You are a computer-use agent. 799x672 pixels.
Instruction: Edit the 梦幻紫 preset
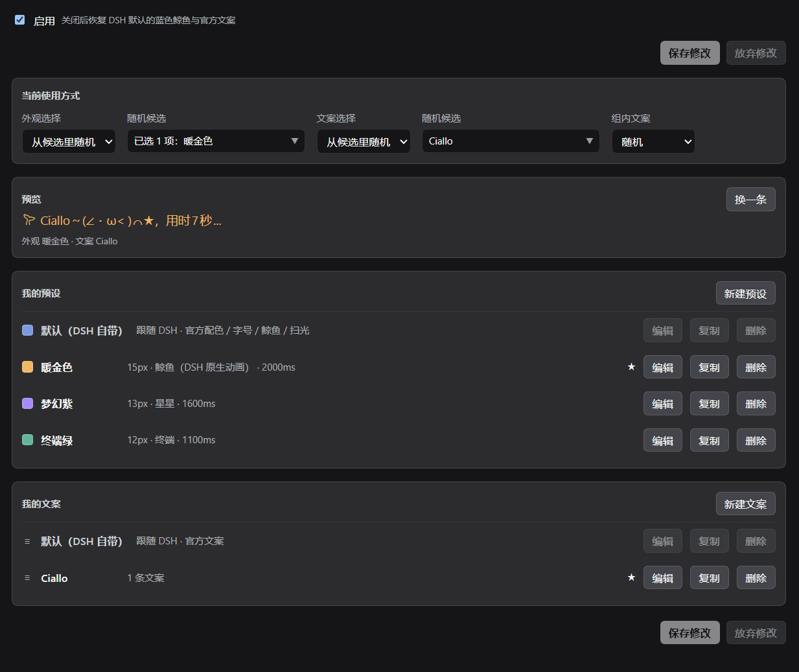tap(662, 404)
